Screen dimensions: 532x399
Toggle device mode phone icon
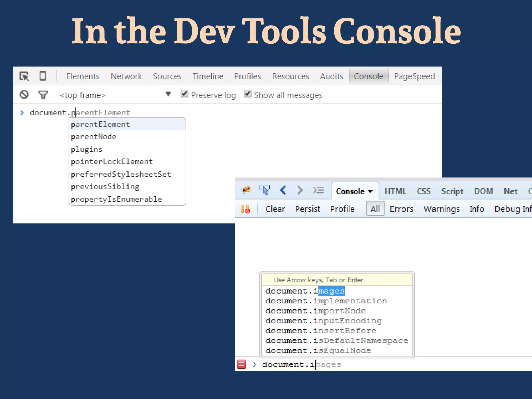[43, 76]
